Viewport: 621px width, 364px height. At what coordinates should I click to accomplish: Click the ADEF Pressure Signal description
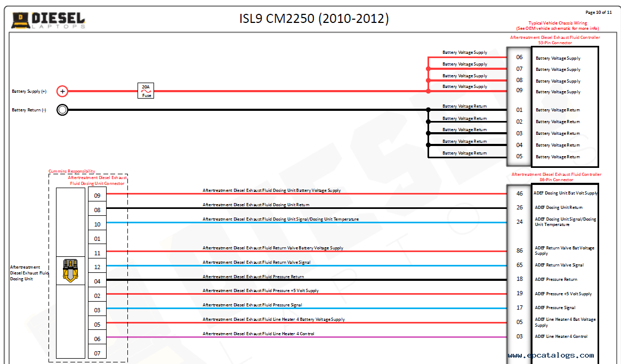point(555,308)
